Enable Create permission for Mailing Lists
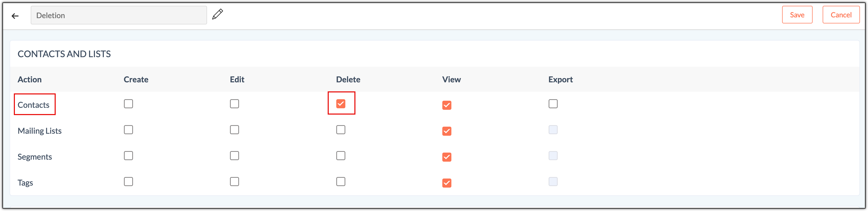Image resolution: width=868 pixels, height=211 pixels. click(x=128, y=130)
